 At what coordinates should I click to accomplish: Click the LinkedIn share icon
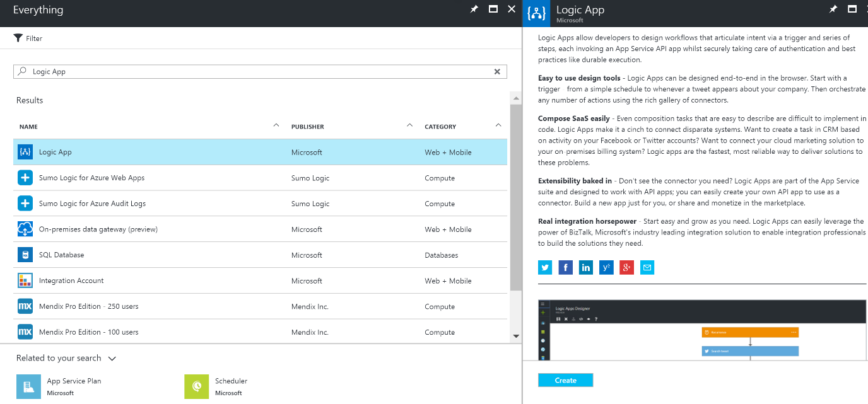tap(585, 268)
